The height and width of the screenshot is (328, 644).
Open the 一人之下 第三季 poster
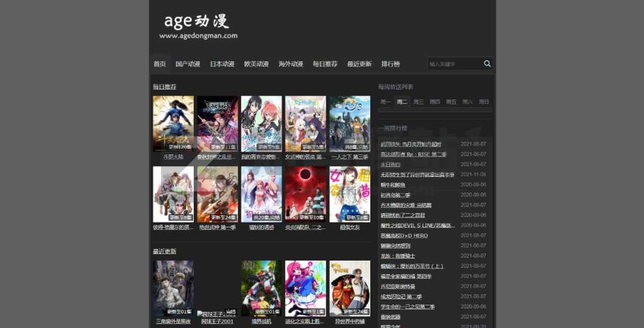tap(349, 123)
